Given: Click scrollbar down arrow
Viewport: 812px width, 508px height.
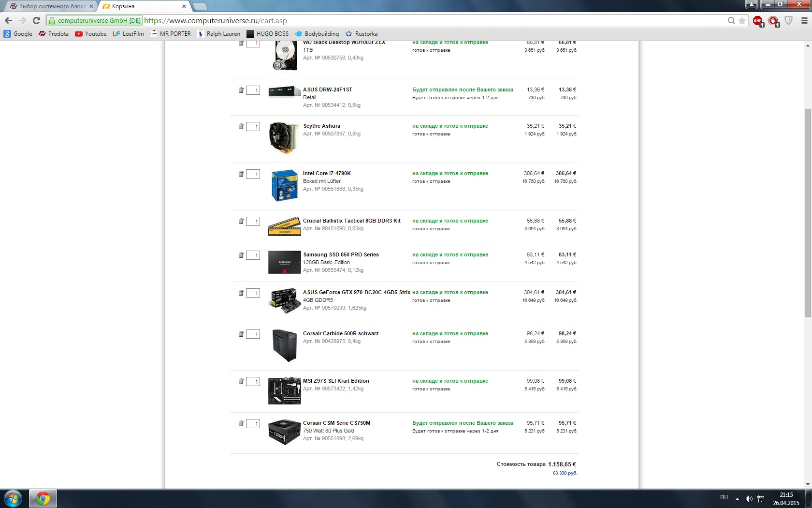Looking at the screenshot, I should (x=808, y=484).
